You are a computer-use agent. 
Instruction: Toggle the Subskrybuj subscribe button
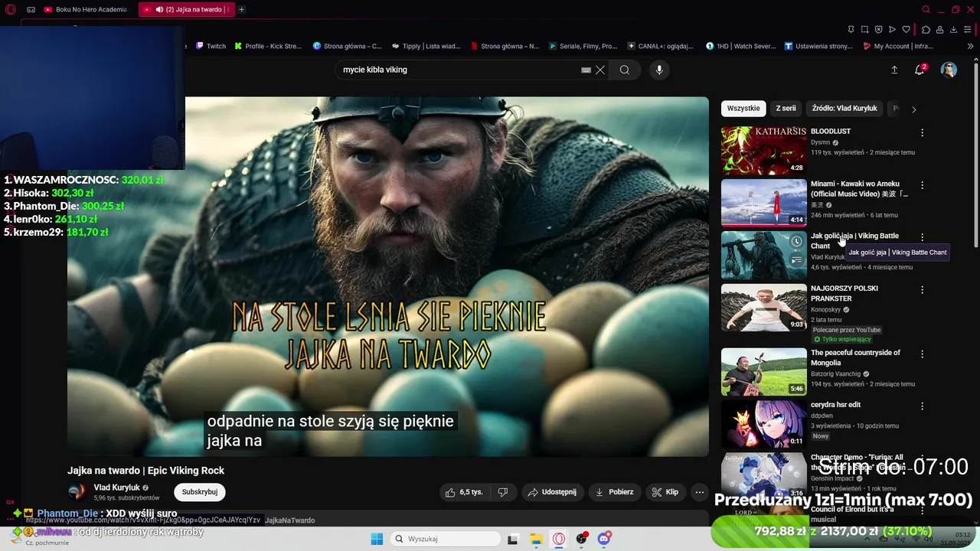(200, 492)
